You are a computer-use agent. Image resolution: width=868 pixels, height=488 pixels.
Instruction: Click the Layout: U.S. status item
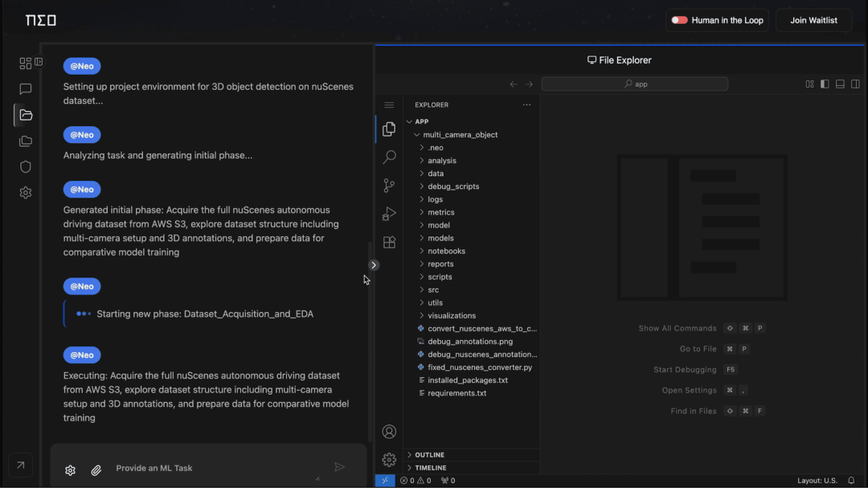pyautogui.click(x=817, y=481)
